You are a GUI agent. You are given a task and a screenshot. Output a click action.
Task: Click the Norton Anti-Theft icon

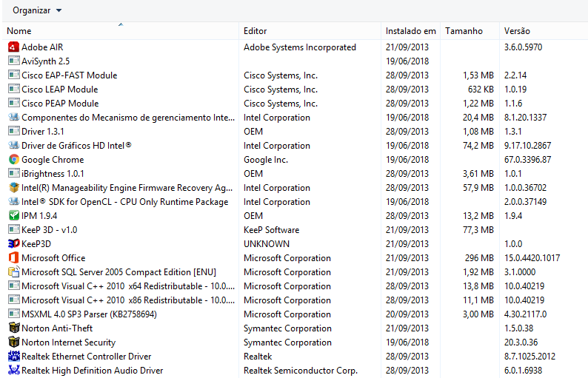(13, 328)
